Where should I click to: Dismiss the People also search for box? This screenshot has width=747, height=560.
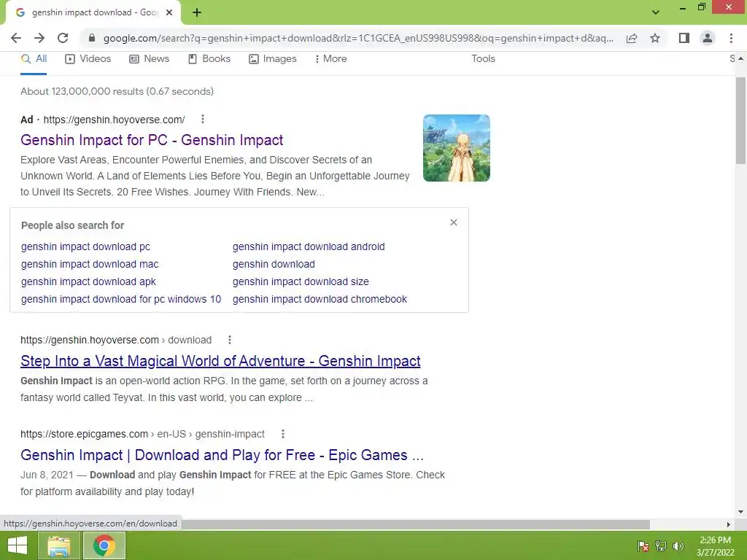pyautogui.click(x=454, y=222)
